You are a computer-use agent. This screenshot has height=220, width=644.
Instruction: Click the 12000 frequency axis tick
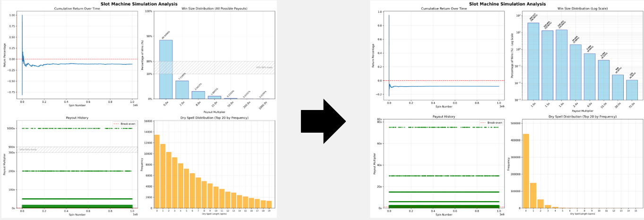(149, 143)
